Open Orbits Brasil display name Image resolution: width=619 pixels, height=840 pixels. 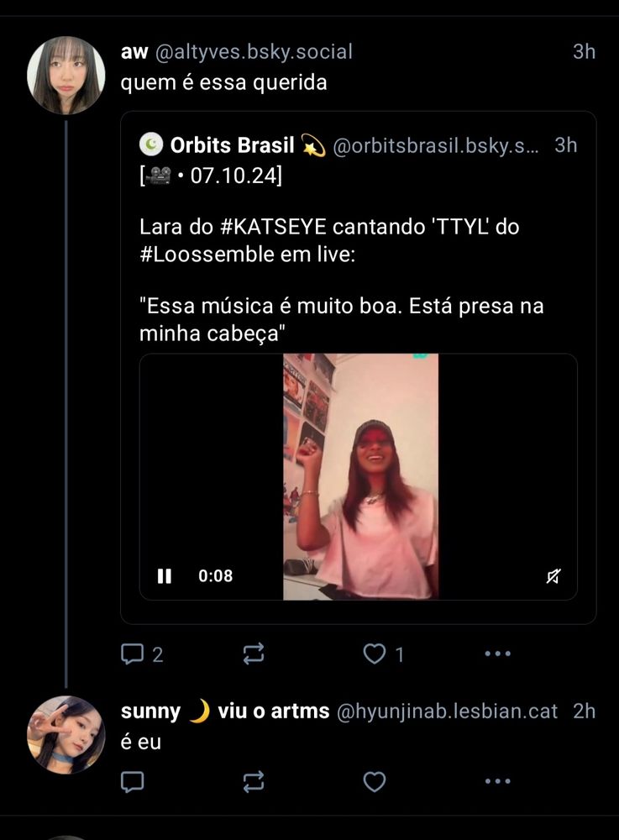(x=232, y=145)
